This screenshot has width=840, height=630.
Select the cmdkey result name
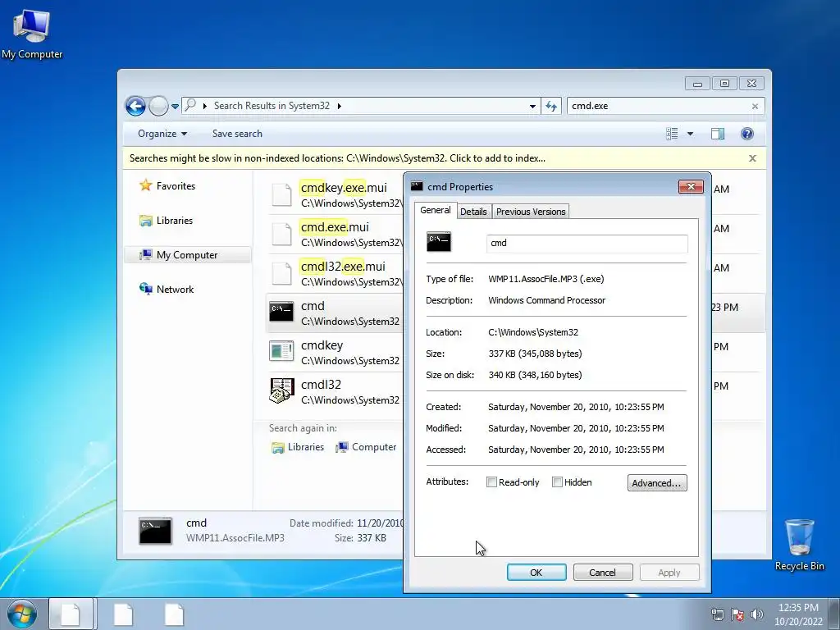point(322,345)
